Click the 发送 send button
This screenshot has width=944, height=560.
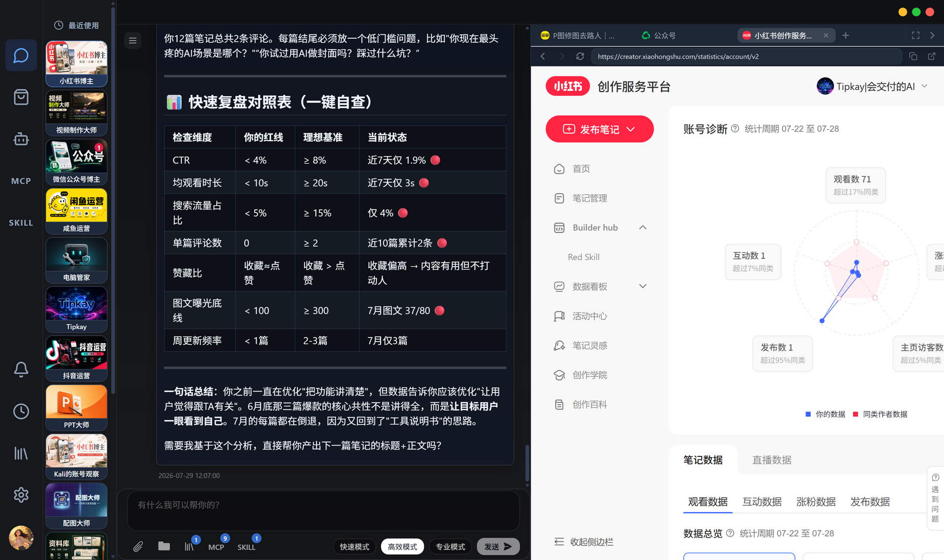pos(498,547)
